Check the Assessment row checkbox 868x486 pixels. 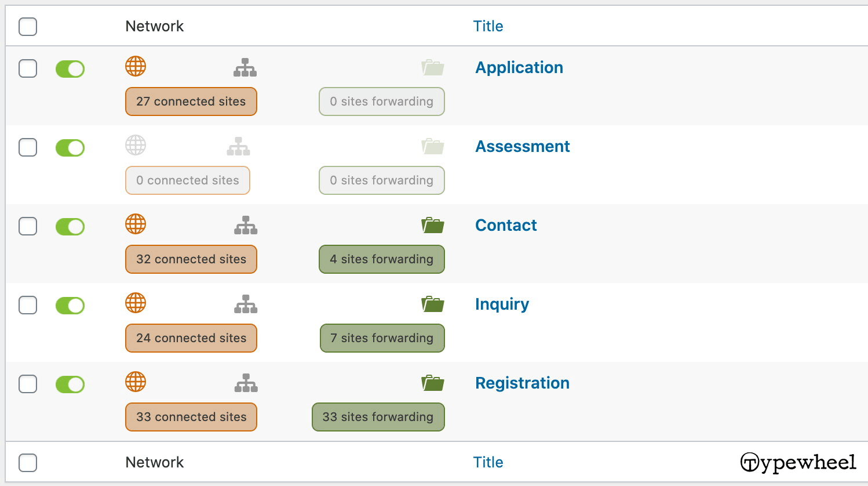(28, 147)
